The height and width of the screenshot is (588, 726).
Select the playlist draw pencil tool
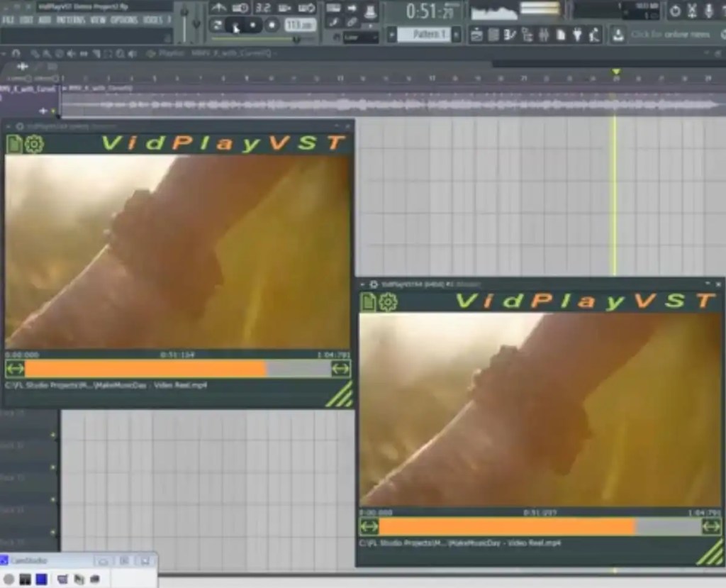tap(35, 54)
